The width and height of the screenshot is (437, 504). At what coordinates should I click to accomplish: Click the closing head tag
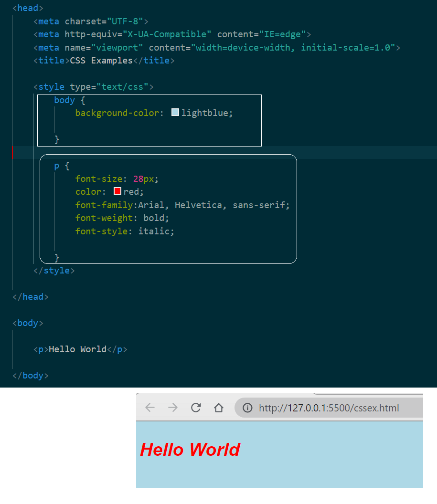point(31,297)
